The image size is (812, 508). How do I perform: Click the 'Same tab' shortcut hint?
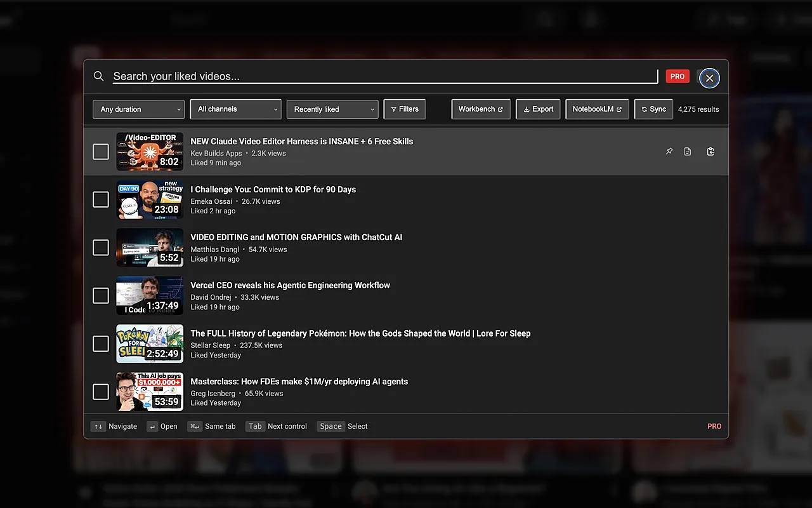pyautogui.click(x=212, y=427)
